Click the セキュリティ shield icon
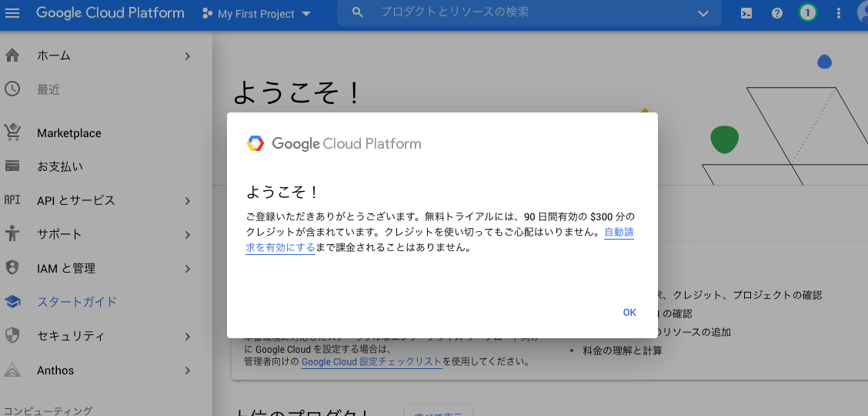Viewport: 868px width, 416px height. tap(12, 336)
